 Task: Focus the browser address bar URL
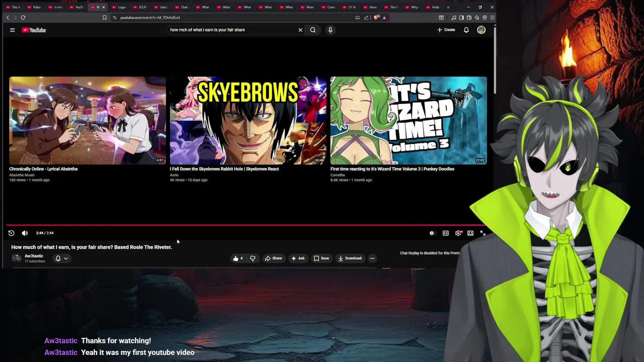click(x=150, y=18)
